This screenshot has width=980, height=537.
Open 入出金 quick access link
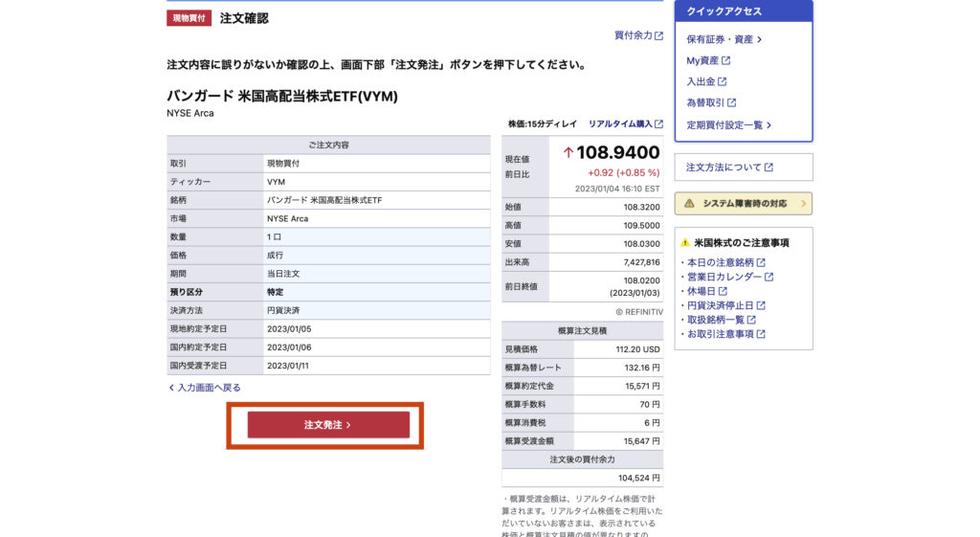pos(701,81)
